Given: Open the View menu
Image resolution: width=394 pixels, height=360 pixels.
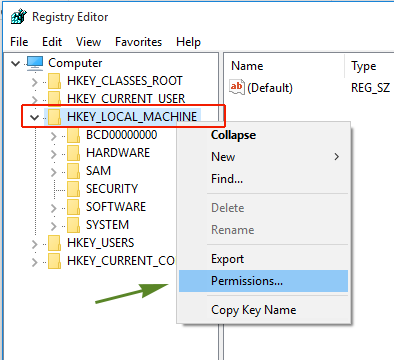Looking at the screenshot, I should coord(88,42).
